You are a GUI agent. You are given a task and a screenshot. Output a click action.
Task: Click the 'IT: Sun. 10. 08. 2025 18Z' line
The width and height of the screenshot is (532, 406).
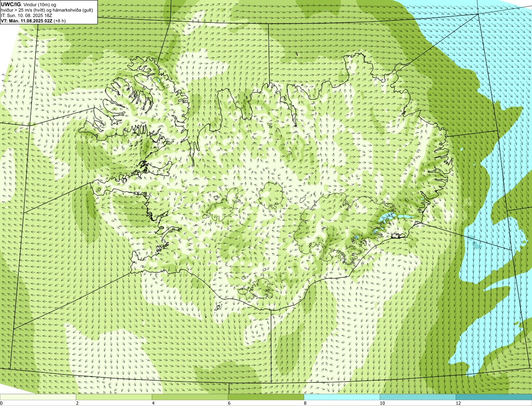pyautogui.click(x=27, y=15)
